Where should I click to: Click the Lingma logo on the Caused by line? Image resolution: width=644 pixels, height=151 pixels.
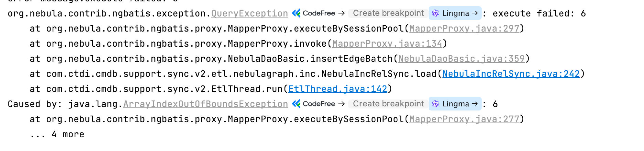tap(436, 104)
